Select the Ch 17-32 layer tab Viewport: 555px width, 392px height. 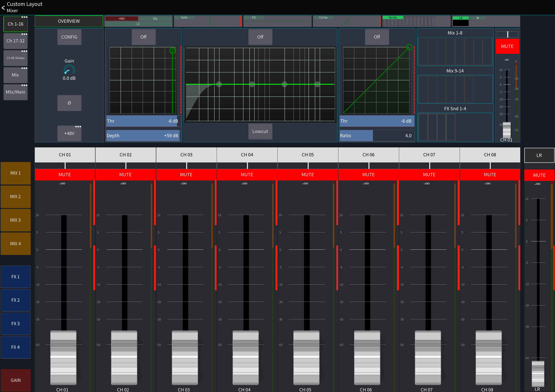(15, 41)
